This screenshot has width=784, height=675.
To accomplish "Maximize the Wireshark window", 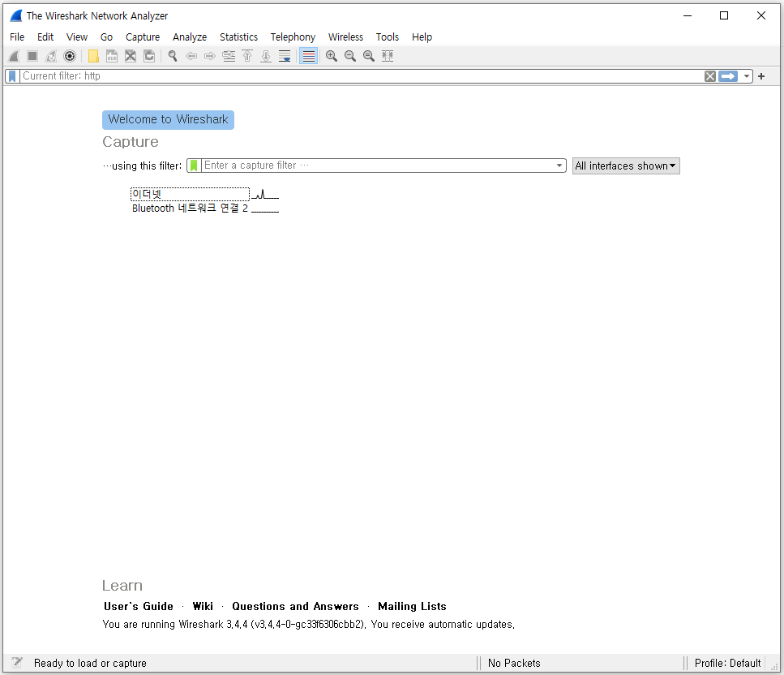I will [723, 15].
